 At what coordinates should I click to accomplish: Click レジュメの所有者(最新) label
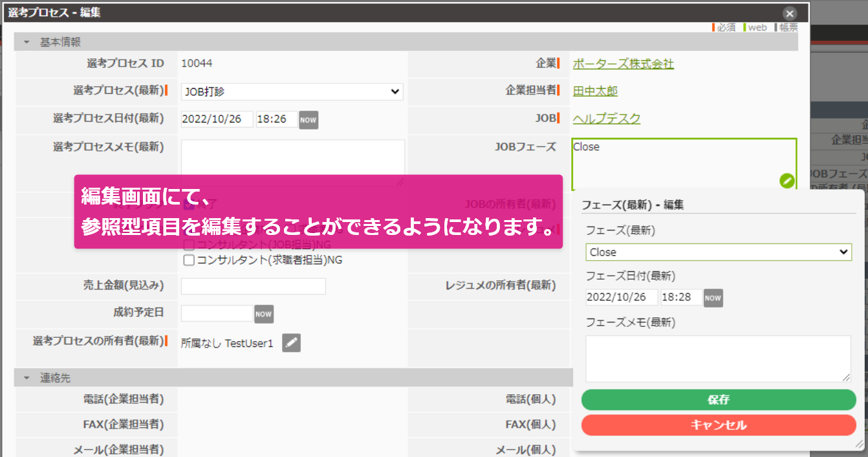pyautogui.click(x=500, y=285)
